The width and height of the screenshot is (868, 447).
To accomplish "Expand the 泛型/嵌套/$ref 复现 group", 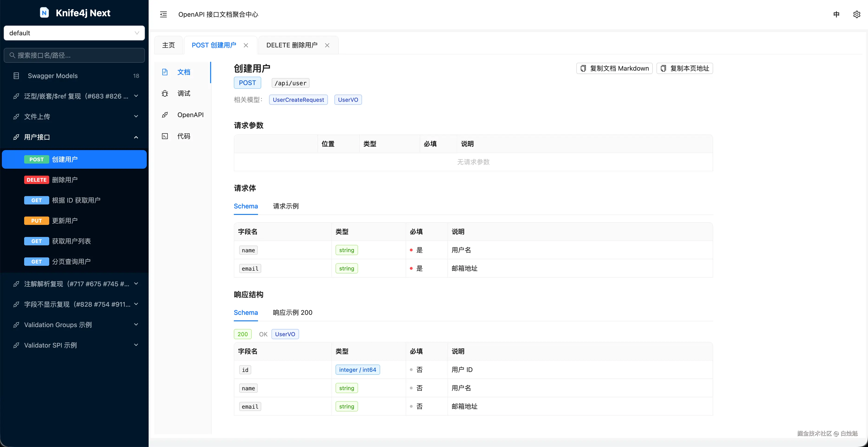I will 136,96.
